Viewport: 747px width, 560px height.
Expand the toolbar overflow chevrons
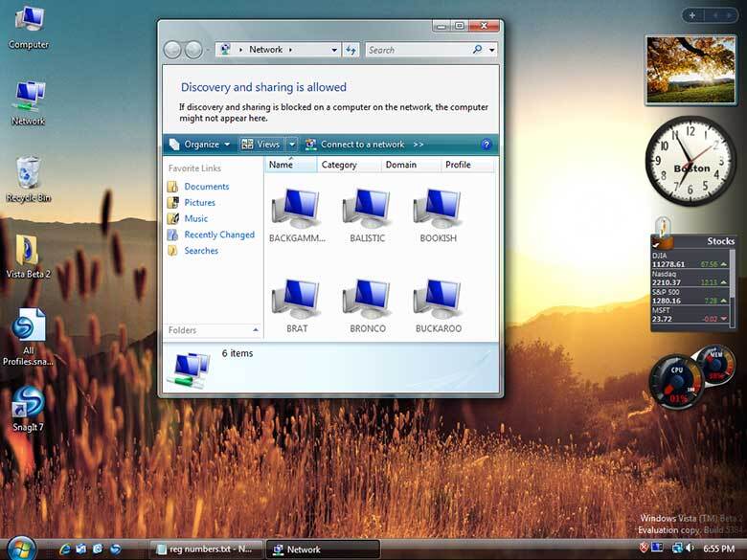419,145
